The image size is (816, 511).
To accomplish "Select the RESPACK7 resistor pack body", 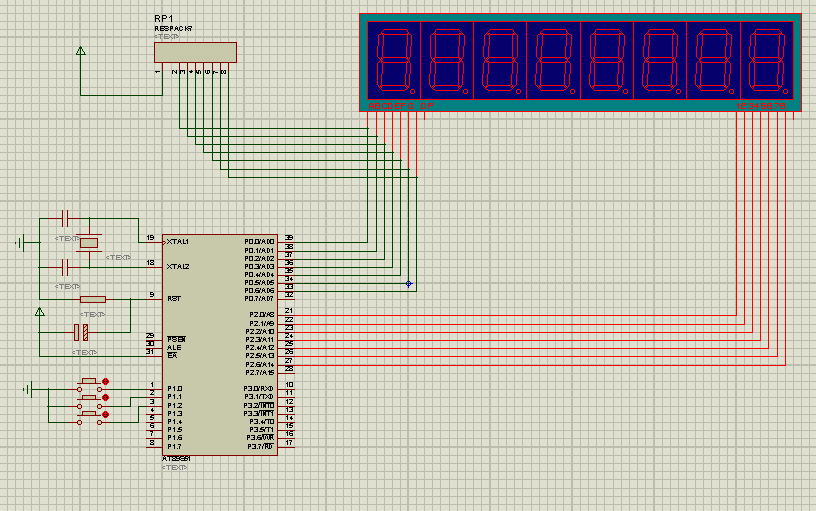I will point(195,53).
